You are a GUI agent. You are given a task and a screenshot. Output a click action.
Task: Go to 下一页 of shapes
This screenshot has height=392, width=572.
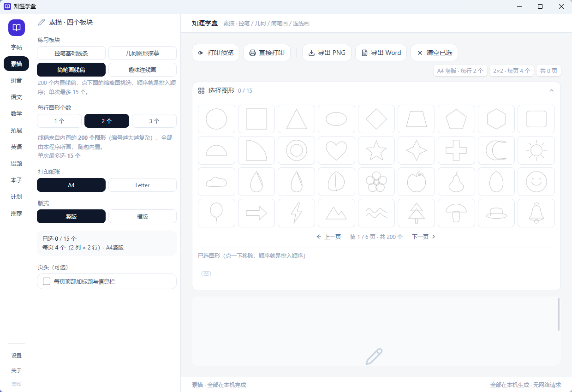click(x=423, y=237)
